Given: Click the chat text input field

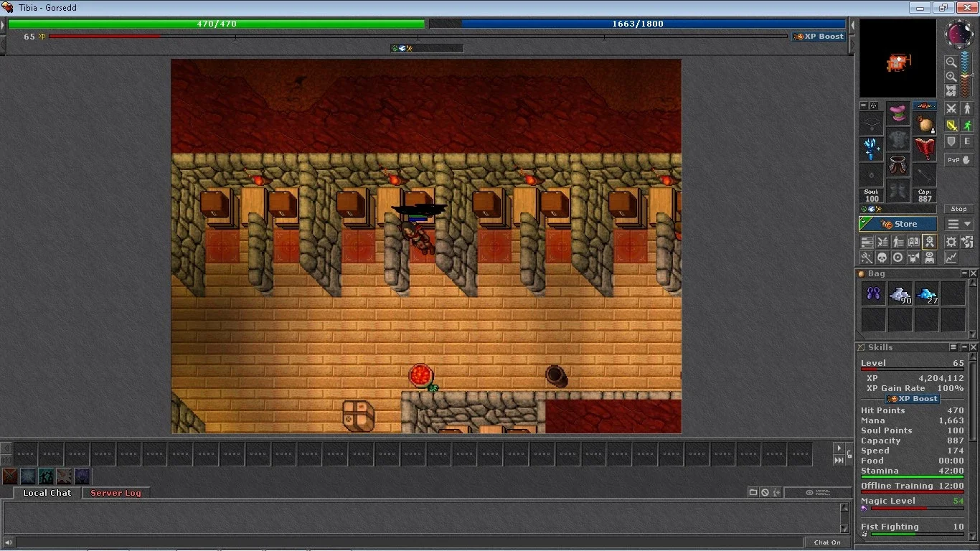Looking at the screenshot, I should pyautogui.click(x=407, y=542).
